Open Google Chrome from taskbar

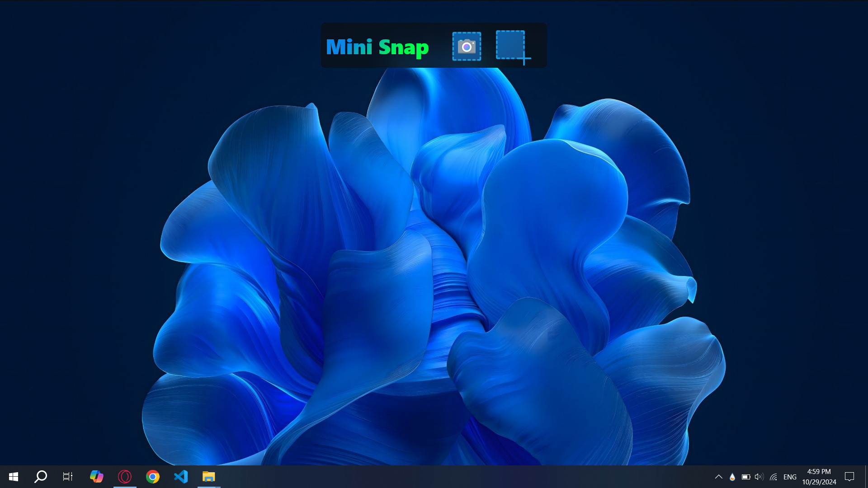[153, 477]
